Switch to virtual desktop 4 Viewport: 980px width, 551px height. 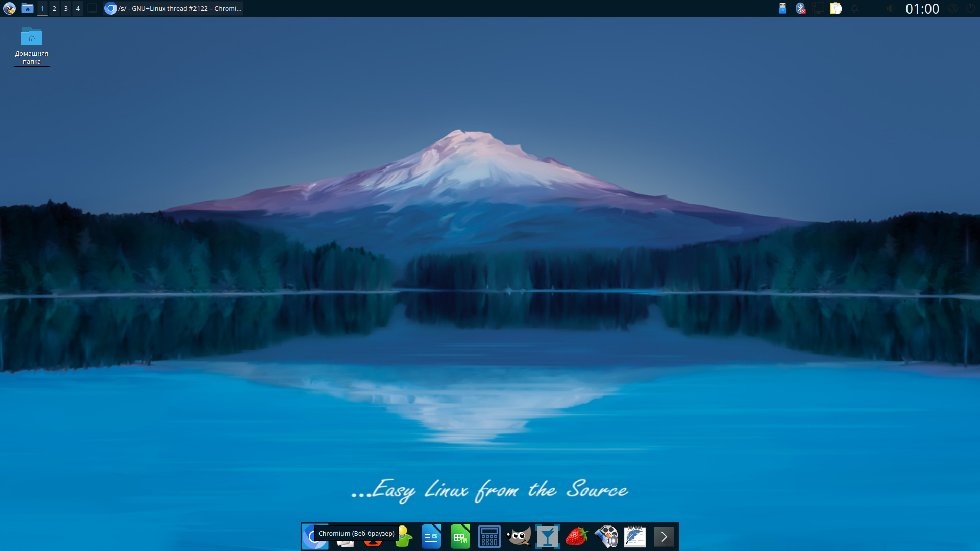click(78, 8)
